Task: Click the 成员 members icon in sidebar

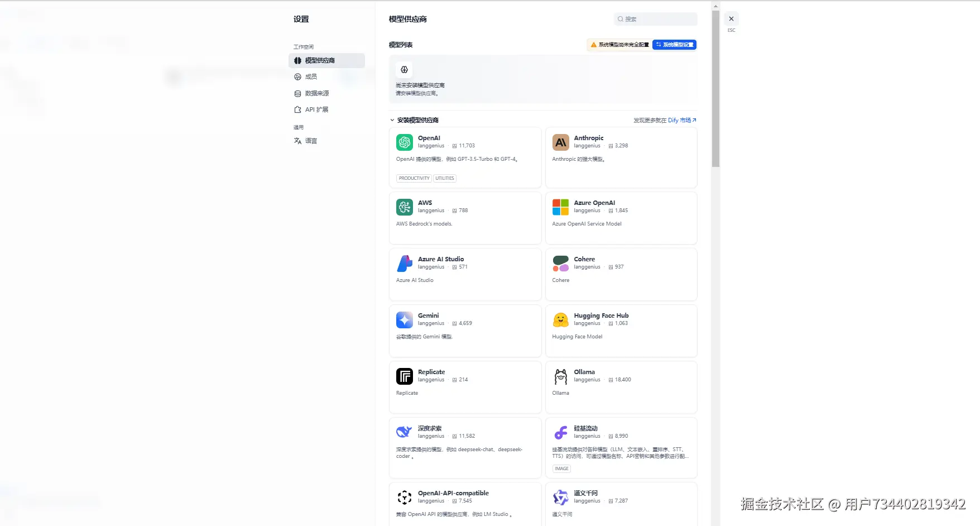Action: pyautogui.click(x=297, y=77)
